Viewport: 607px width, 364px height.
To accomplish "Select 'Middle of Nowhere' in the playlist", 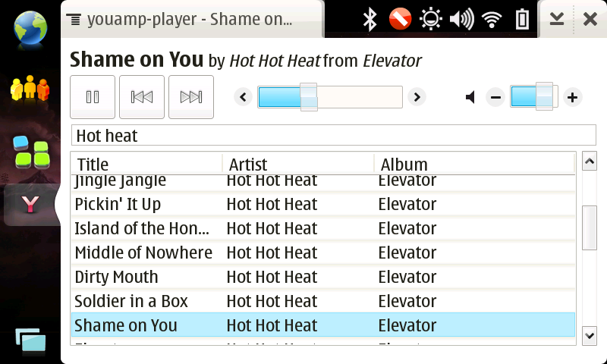I will click(143, 253).
